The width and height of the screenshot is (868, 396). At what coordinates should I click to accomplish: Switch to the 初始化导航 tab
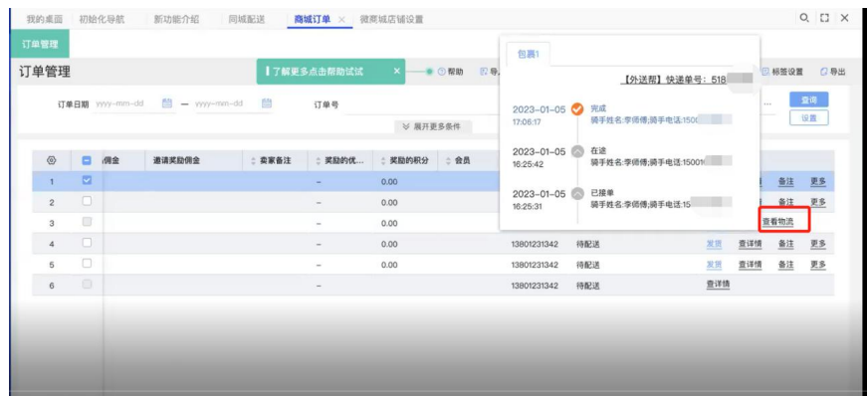(x=102, y=19)
